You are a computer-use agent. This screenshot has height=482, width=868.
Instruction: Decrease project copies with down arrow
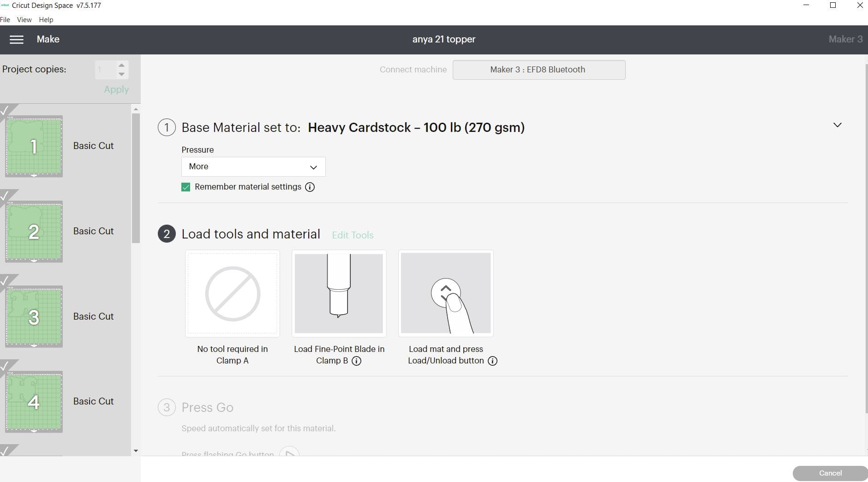tap(121, 74)
